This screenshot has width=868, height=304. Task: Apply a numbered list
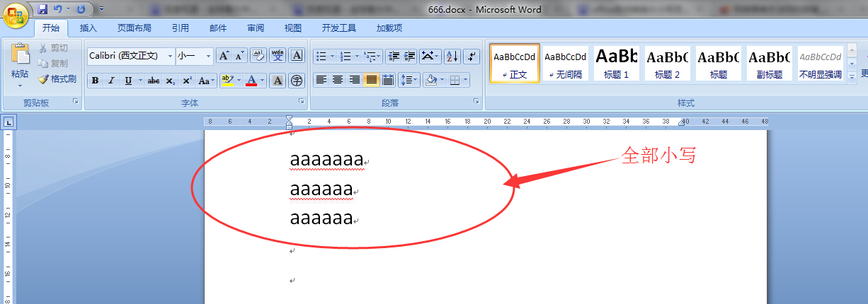point(346,56)
